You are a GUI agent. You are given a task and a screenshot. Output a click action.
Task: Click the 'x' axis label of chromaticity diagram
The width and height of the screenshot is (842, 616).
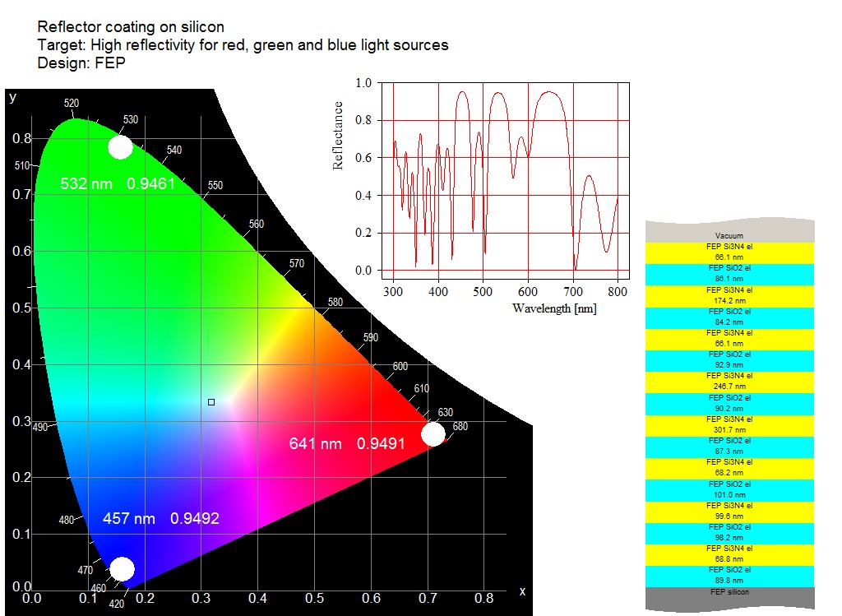point(522,591)
